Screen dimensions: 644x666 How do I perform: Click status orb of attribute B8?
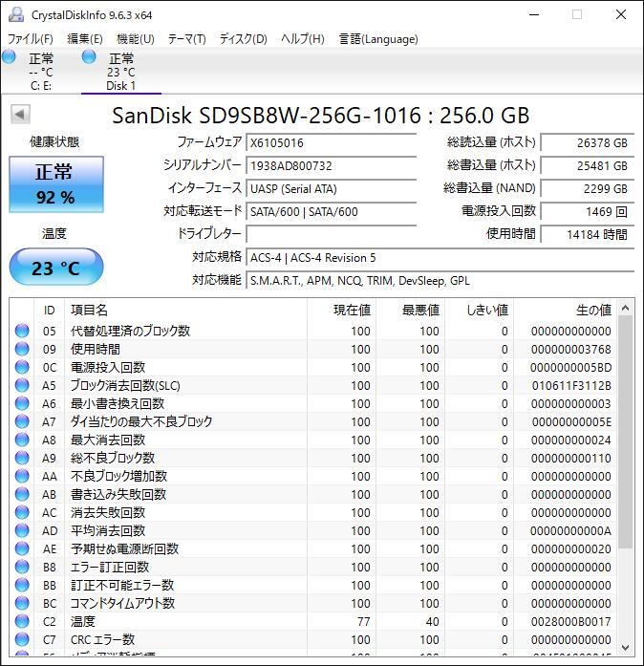pos(22,567)
